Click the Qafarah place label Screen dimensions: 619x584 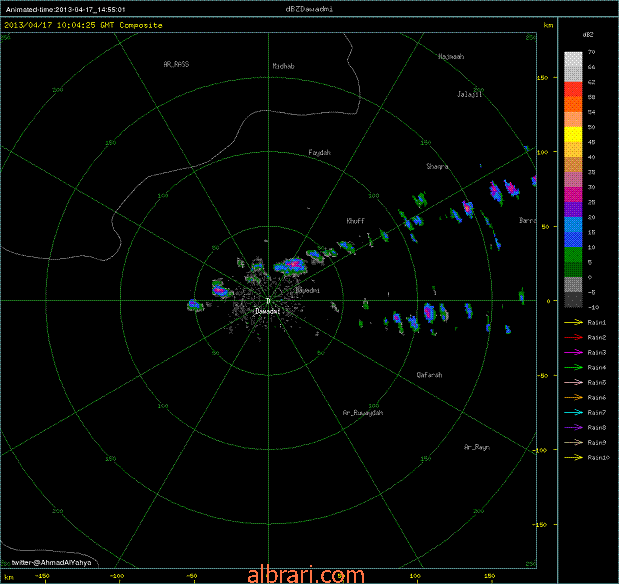(429, 375)
